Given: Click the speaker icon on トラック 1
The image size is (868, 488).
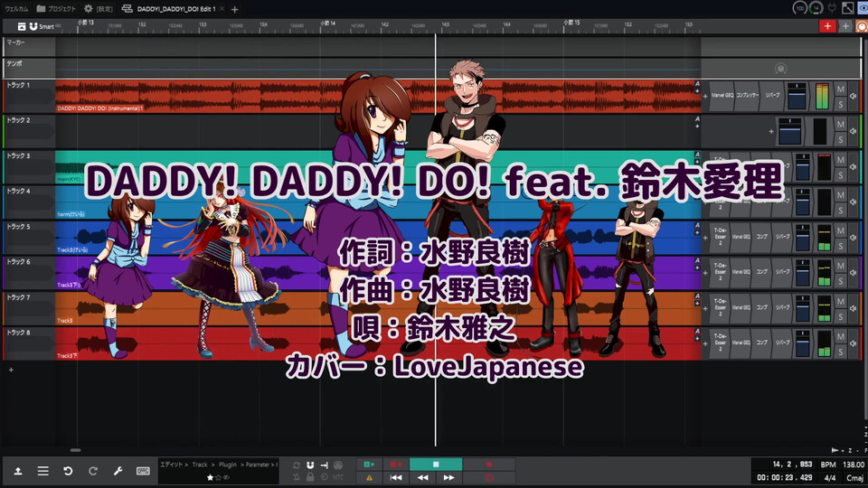Looking at the screenshot, I should 853,96.
